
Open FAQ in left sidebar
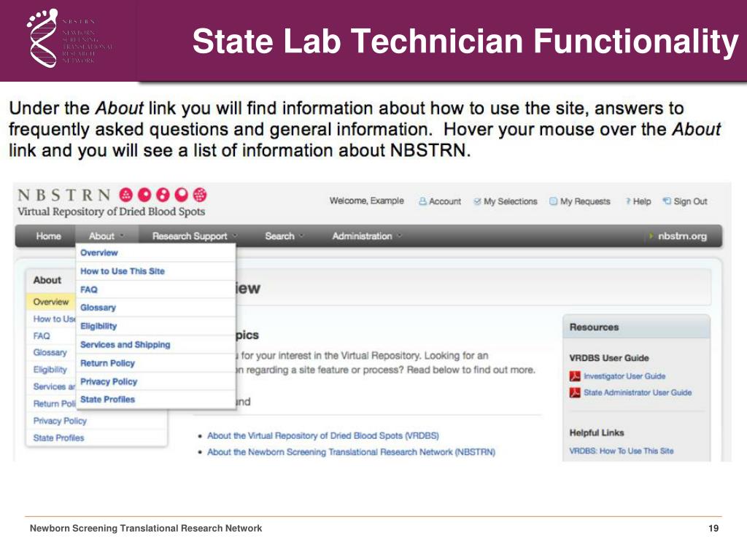(42, 336)
